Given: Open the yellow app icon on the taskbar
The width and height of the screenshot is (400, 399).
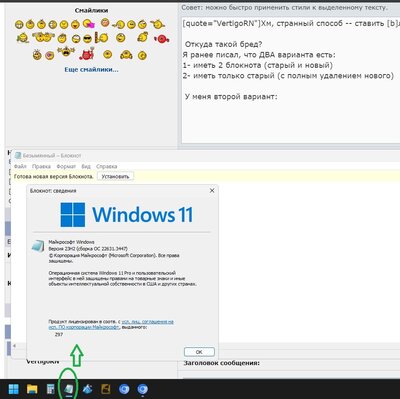Looking at the screenshot, I should (106, 389).
